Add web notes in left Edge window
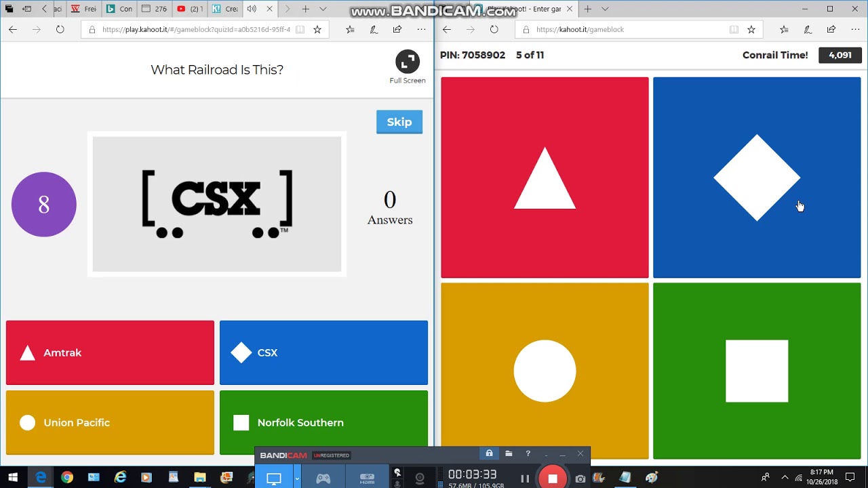 (374, 29)
